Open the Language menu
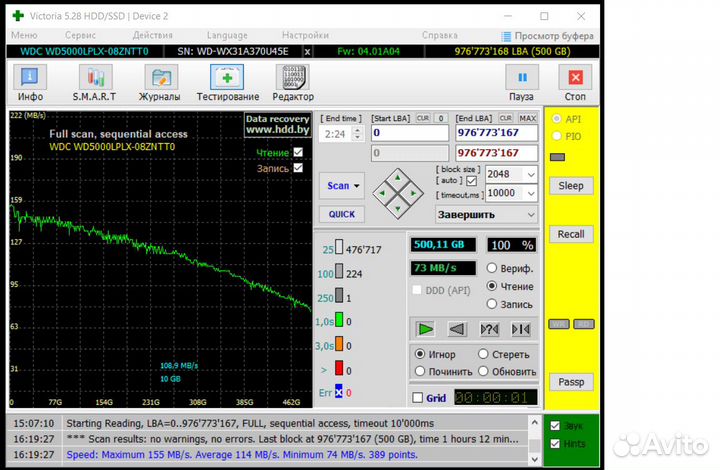The image size is (720, 470). point(227,35)
